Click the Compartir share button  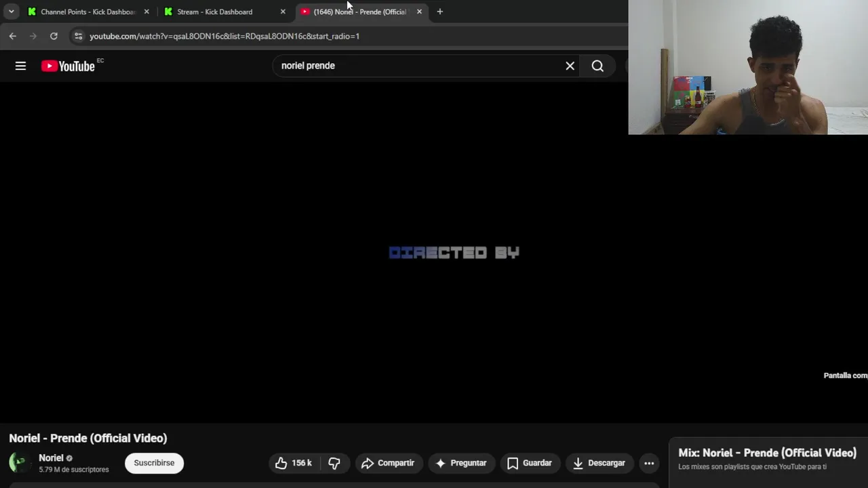(389, 463)
